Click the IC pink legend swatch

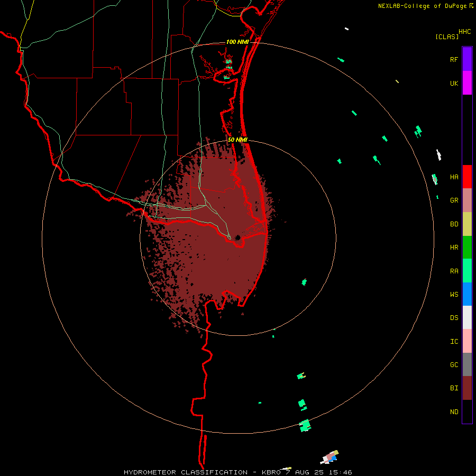click(x=467, y=341)
